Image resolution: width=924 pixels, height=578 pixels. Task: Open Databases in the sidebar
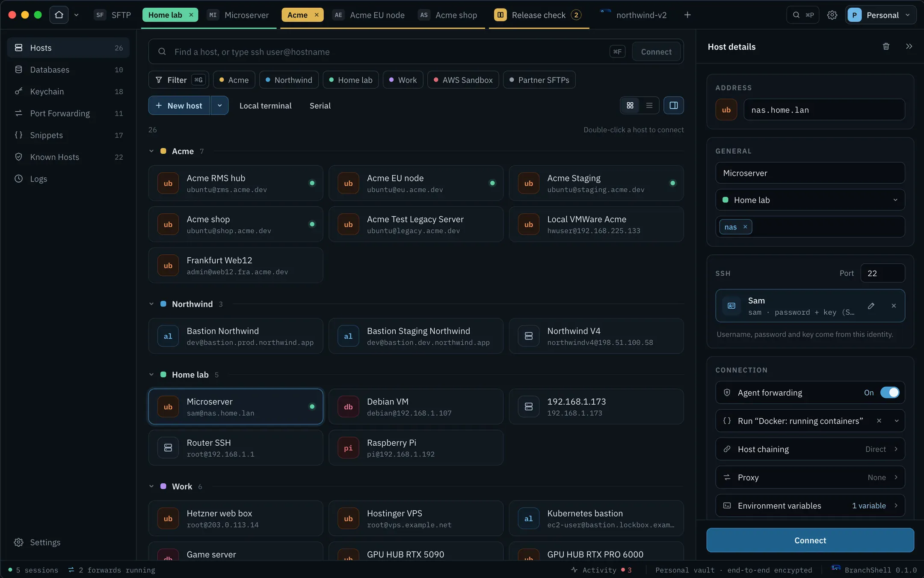click(x=68, y=70)
